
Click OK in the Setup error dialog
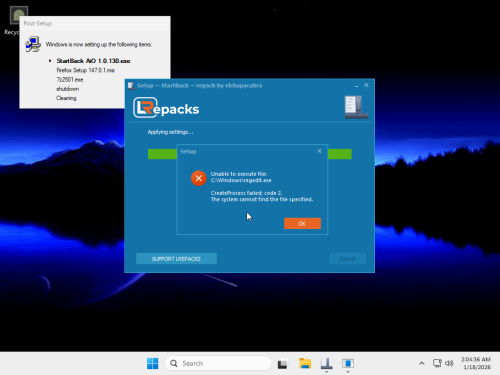pos(302,223)
